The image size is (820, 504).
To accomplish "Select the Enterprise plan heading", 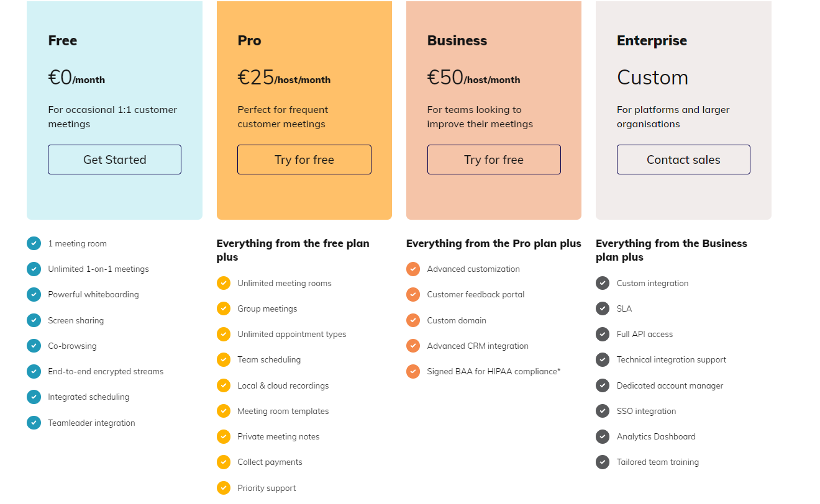I will point(652,40).
